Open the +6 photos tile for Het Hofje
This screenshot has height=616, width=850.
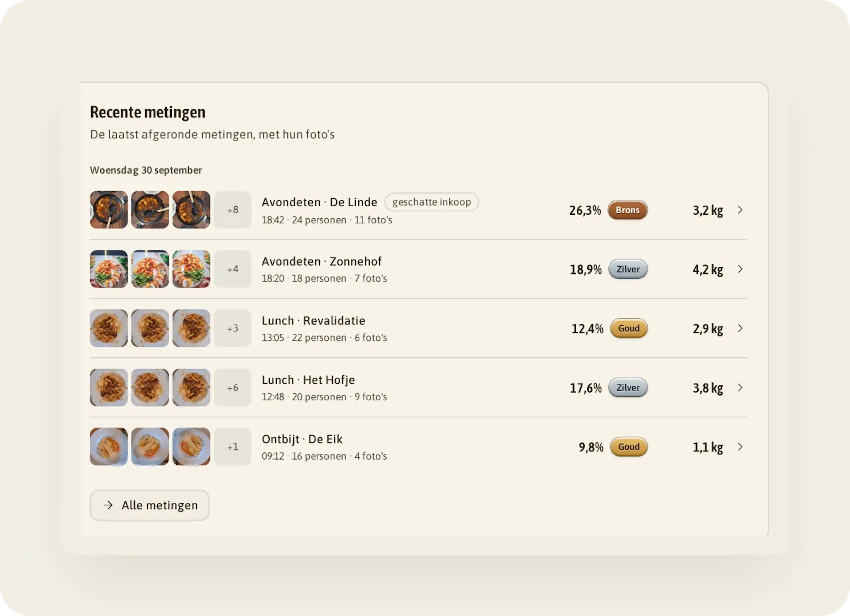(232, 387)
